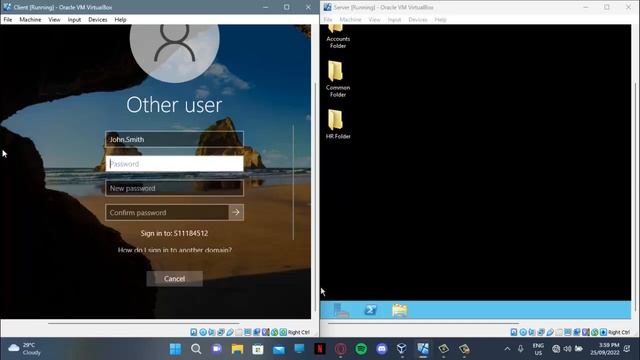Cancel the password change
Viewport: 640px width, 360px height.
click(x=174, y=278)
